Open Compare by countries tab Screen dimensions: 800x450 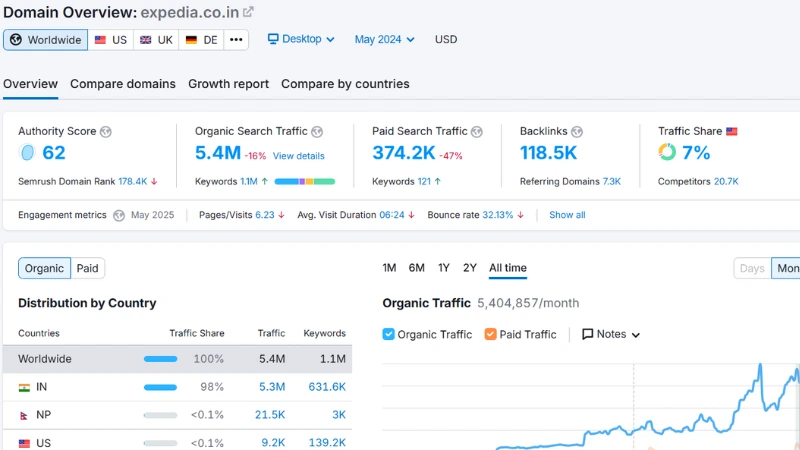pos(345,84)
